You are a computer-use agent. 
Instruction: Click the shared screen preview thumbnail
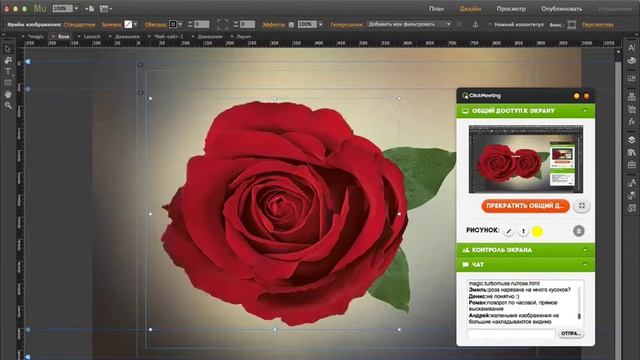(526, 159)
